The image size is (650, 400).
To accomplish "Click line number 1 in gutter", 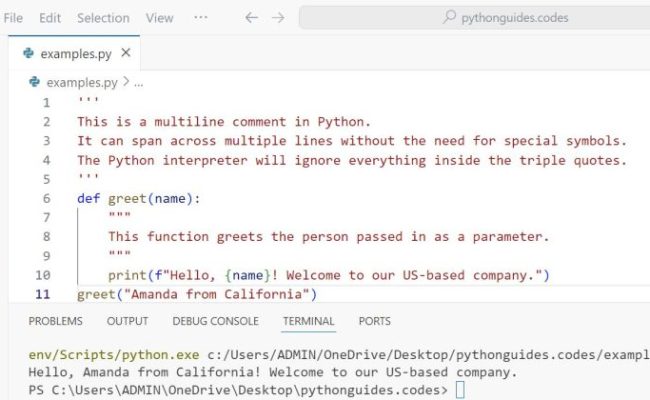I will pyautogui.click(x=46, y=102).
